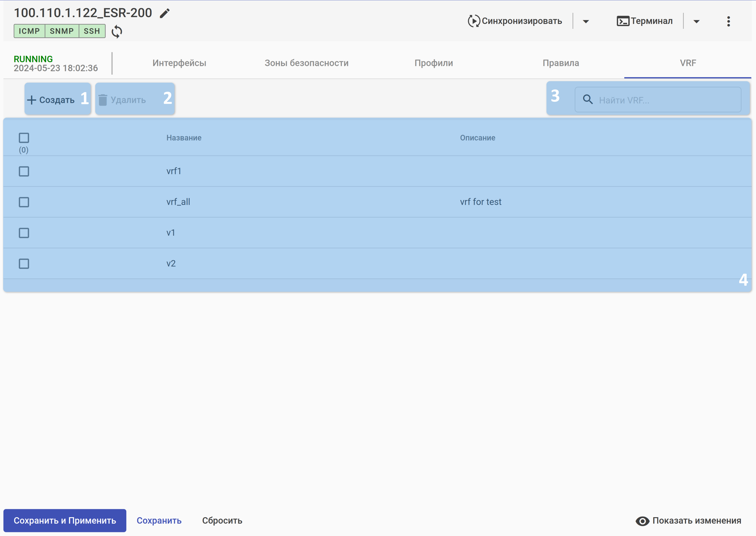
Task: Check the vrf1 row checkbox
Action: (24, 171)
